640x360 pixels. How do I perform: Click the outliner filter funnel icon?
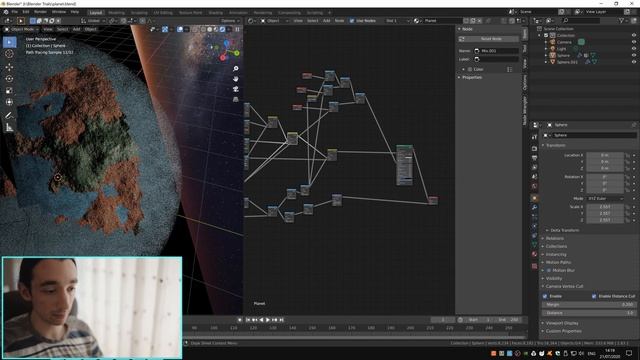[622, 20]
